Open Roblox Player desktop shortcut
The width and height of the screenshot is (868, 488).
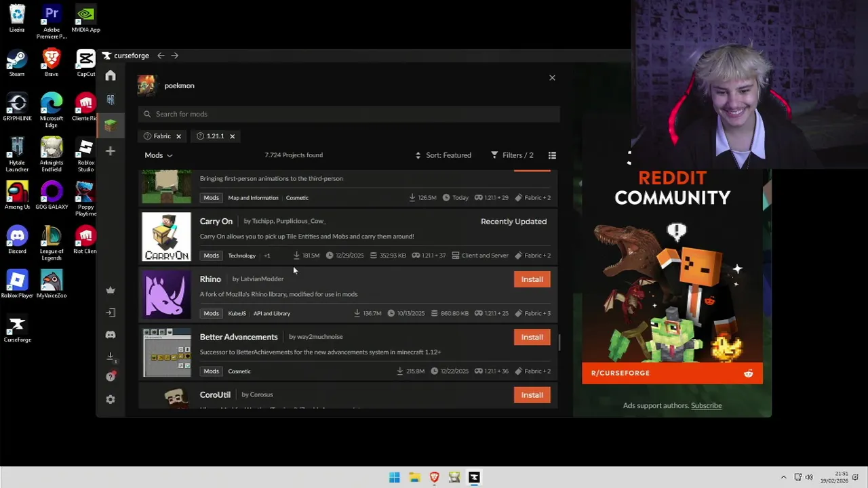tap(17, 284)
